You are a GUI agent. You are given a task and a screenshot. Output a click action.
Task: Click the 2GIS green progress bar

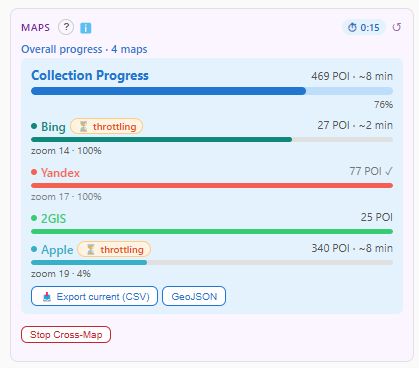point(212,232)
